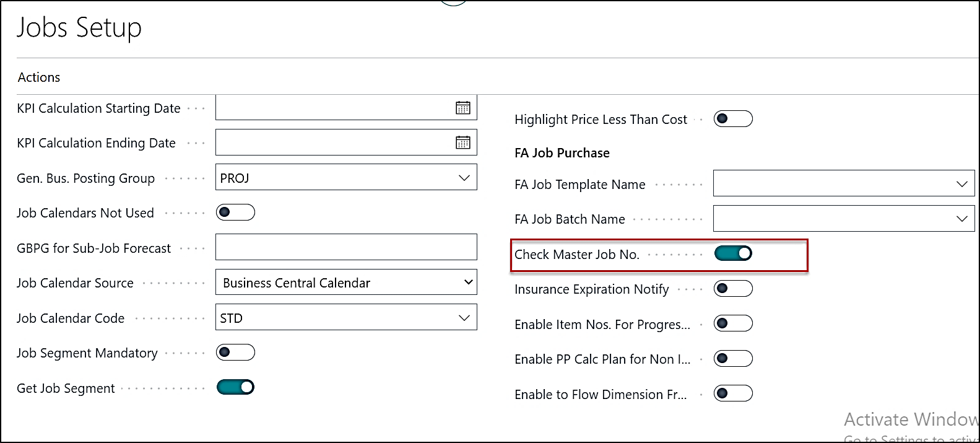Expand Gen. Bus. Posting Group dropdown
This screenshot has width=980, height=443.
click(464, 178)
